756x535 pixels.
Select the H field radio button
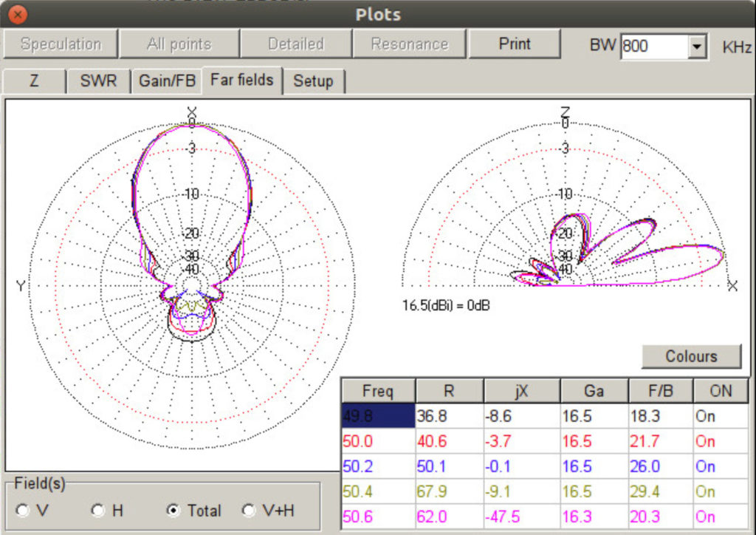click(x=98, y=510)
